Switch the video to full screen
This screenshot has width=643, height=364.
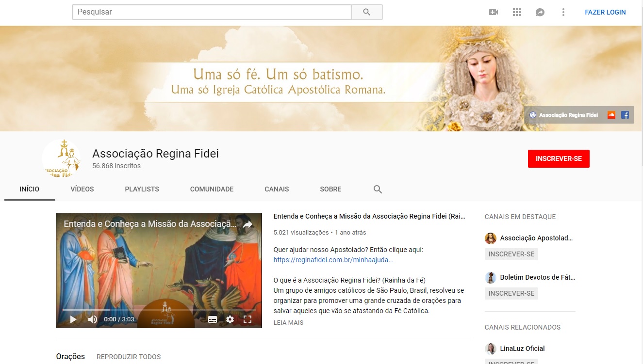click(x=247, y=319)
